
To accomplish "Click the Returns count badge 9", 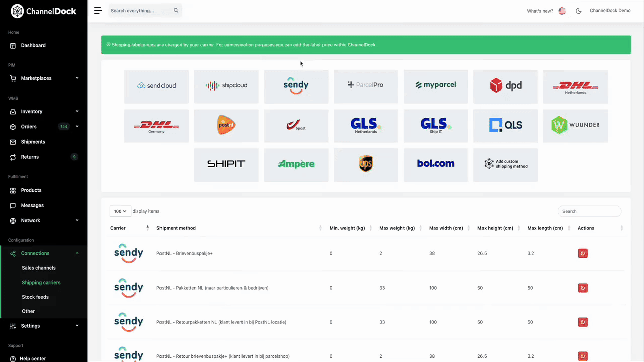I will point(74,157).
